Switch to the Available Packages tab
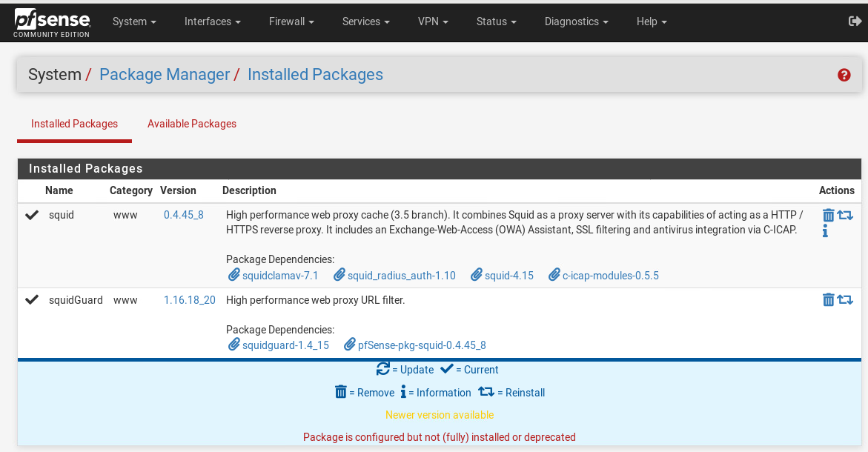 coord(191,124)
